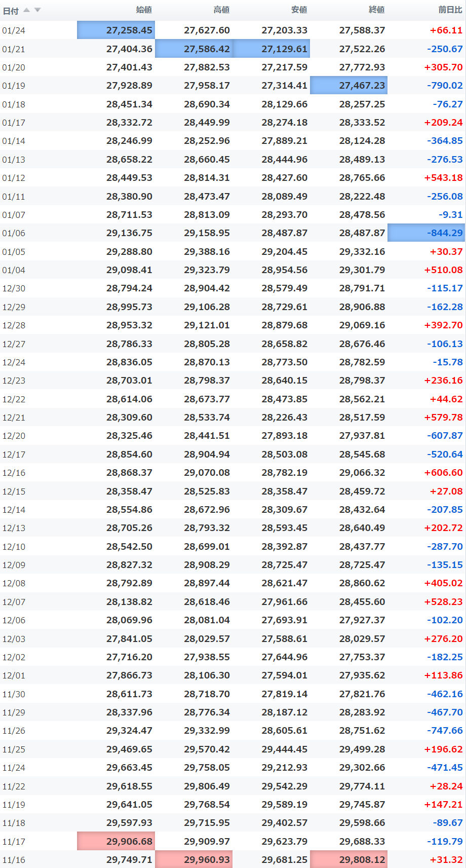
Task: Click the 終値 column header
Action: tap(376, 10)
